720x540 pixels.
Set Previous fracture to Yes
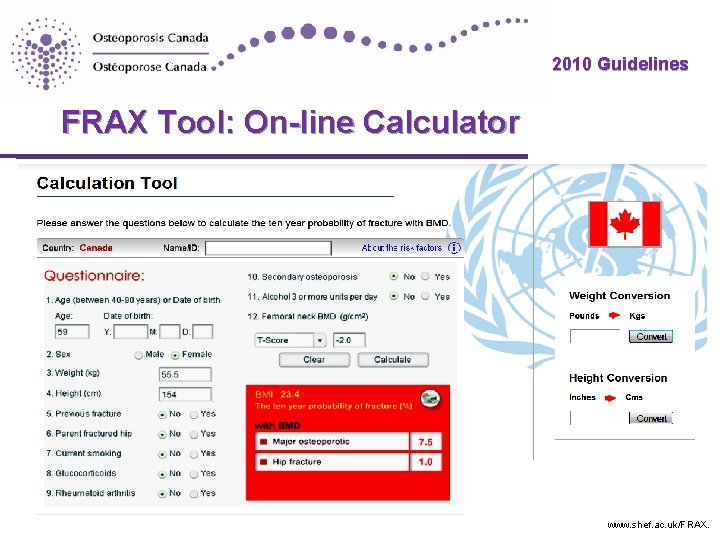point(194,415)
